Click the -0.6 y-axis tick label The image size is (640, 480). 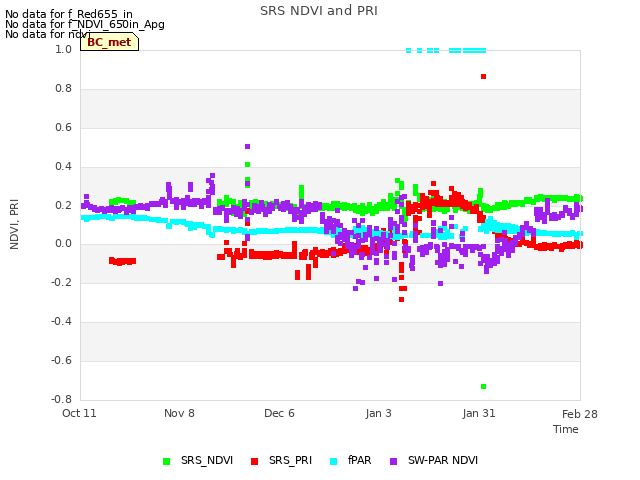click(62, 360)
